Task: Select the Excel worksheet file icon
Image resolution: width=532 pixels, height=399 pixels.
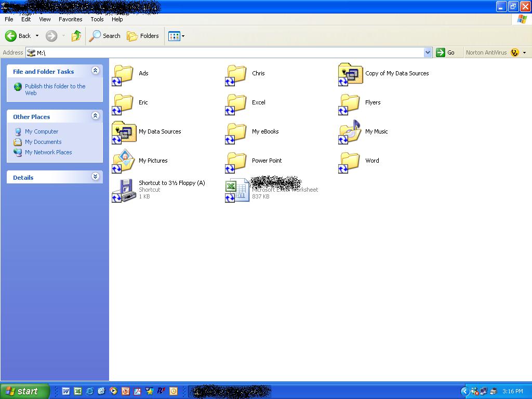Action: click(237, 190)
